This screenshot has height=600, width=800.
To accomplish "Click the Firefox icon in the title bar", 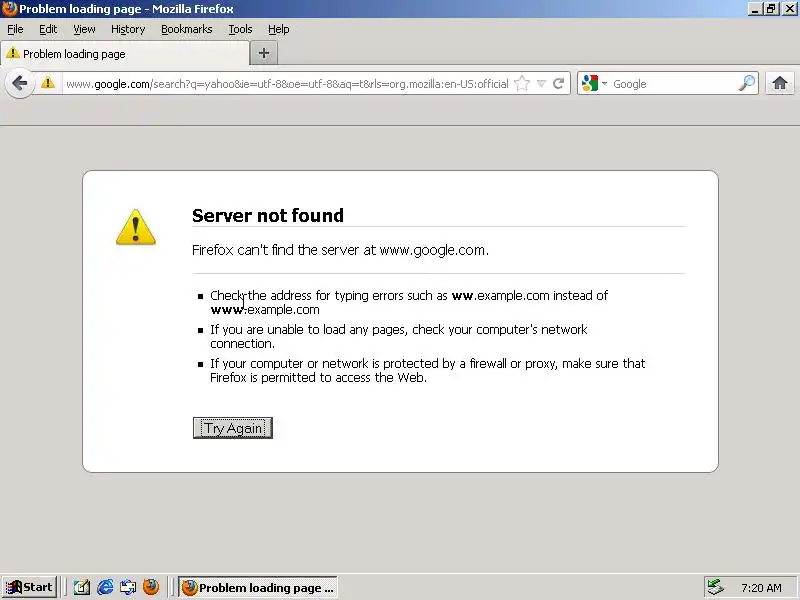I will tap(9, 9).
